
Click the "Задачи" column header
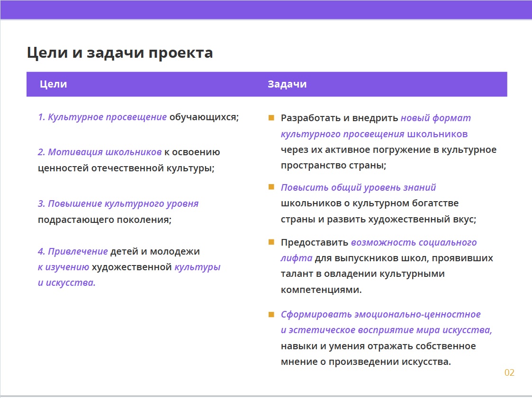tap(287, 84)
